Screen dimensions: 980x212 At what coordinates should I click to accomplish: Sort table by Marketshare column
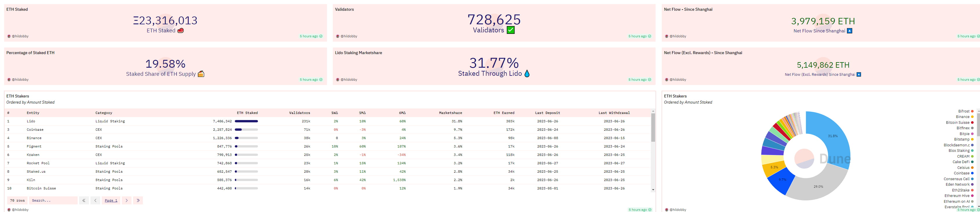450,113
